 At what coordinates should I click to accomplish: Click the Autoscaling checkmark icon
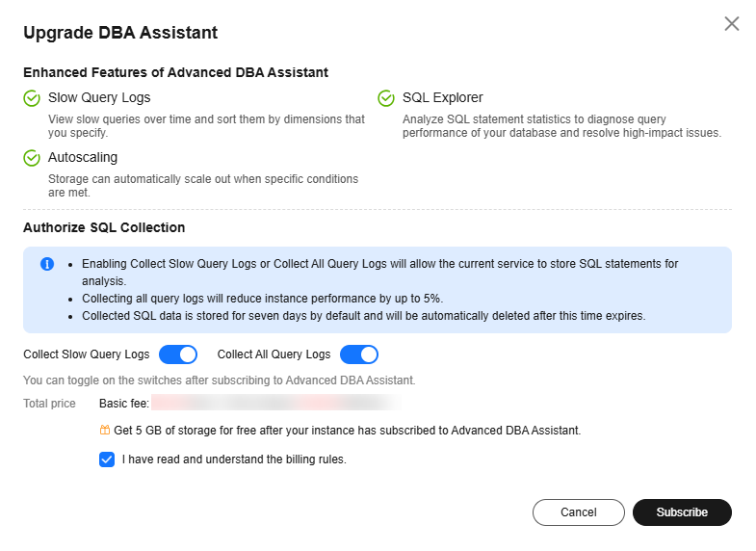coord(32,157)
